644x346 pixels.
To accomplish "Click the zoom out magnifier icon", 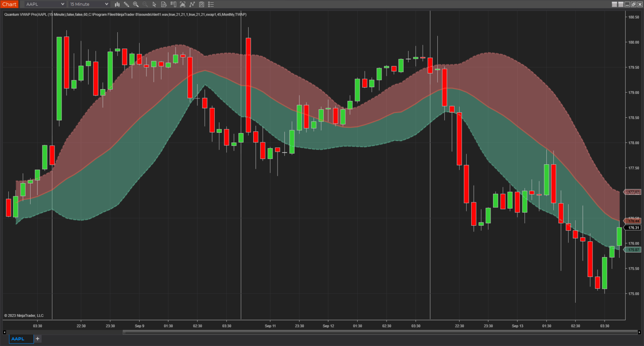I will pyautogui.click(x=145, y=4).
